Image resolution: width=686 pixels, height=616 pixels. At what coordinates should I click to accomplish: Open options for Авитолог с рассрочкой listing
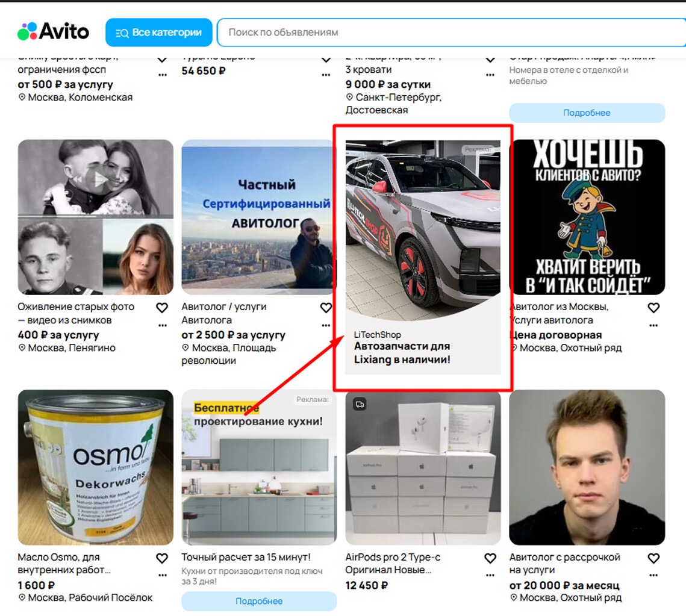click(x=653, y=576)
